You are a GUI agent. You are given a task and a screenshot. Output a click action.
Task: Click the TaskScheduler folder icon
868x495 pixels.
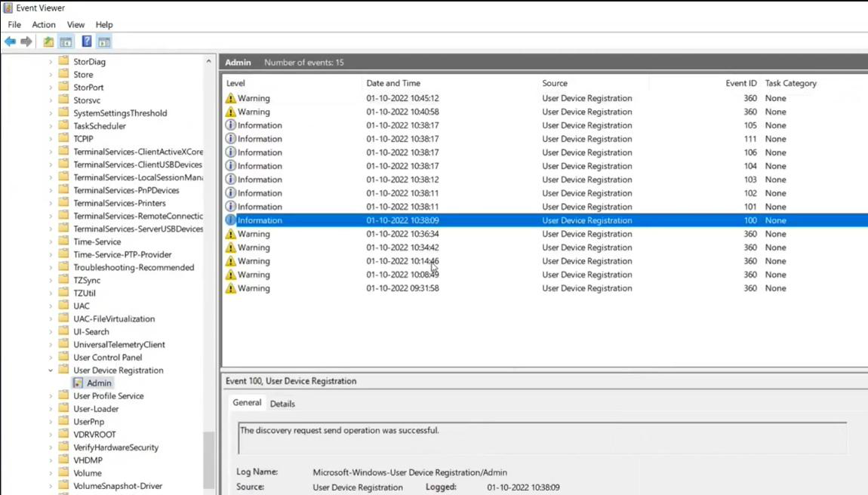click(x=63, y=125)
